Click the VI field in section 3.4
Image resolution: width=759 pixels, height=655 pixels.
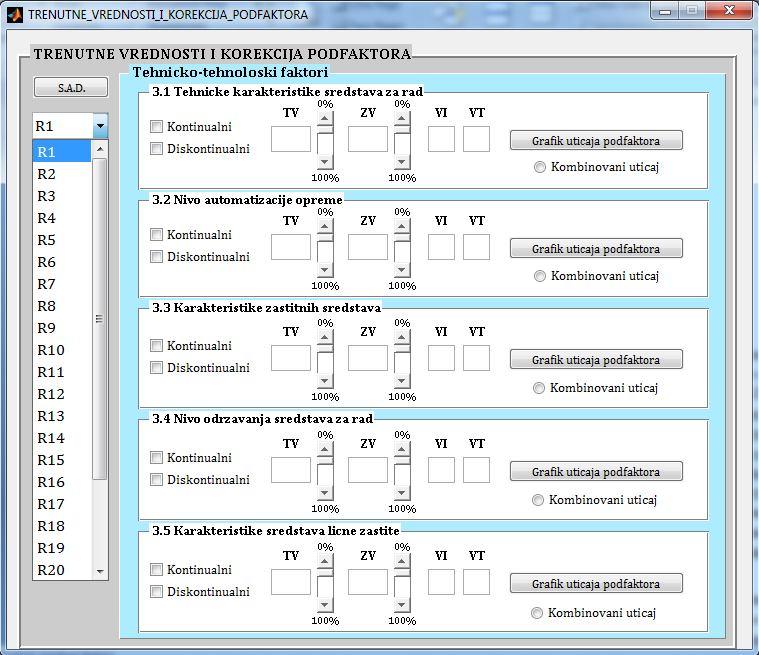pyautogui.click(x=441, y=470)
